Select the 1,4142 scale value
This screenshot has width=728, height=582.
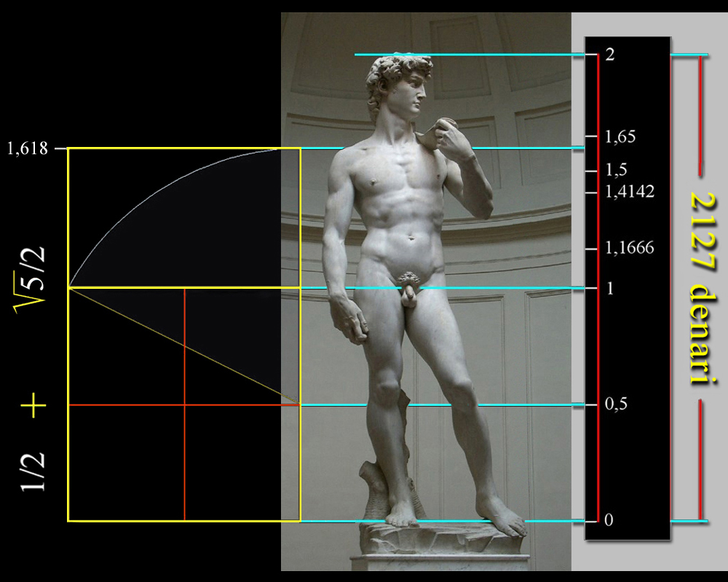point(630,191)
